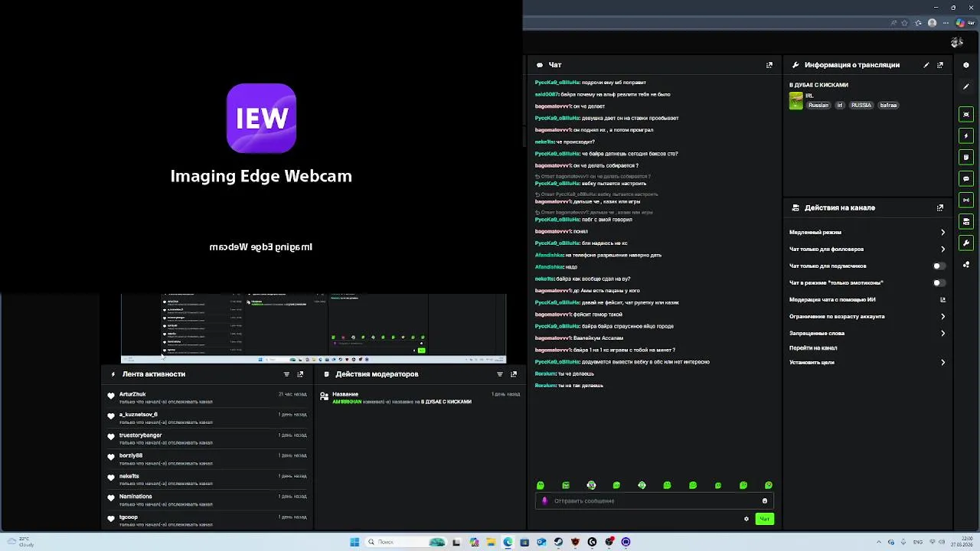Viewport: 980px width, 551px height.
Task: Click Перейти на канал
Action: click(x=813, y=348)
